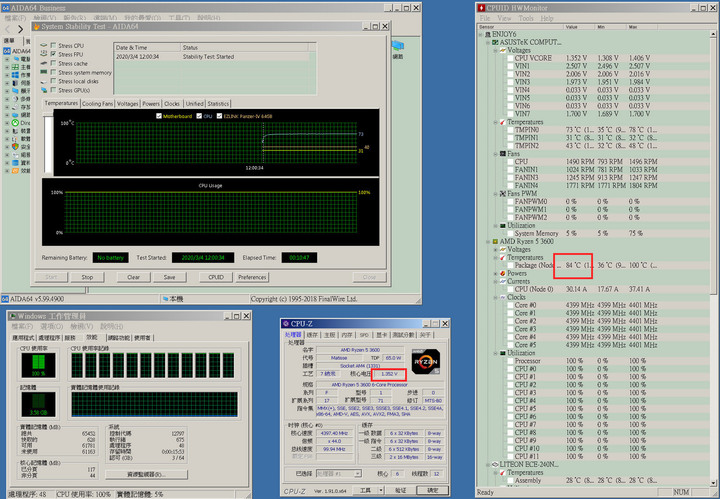720x499 pixels.
Task: Collapse the Fans group in HWMonitor
Action: 495,154
